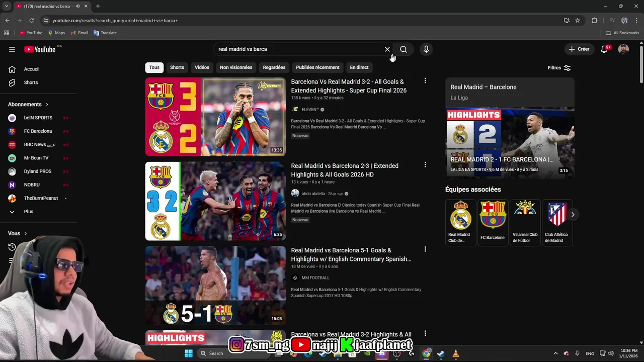The height and width of the screenshot is (362, 644).
Task: Expand the Abonnements section
Action: tap(28, 105)
